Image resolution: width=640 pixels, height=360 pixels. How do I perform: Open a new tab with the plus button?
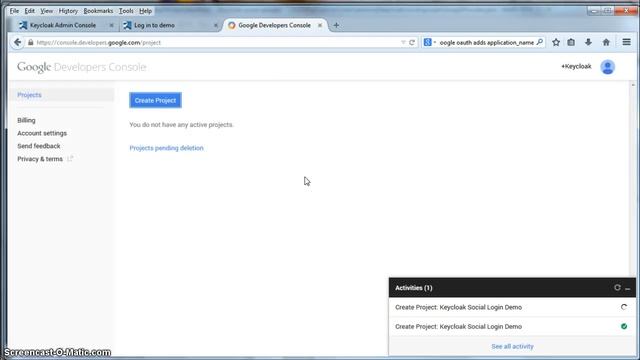point(336,25)
